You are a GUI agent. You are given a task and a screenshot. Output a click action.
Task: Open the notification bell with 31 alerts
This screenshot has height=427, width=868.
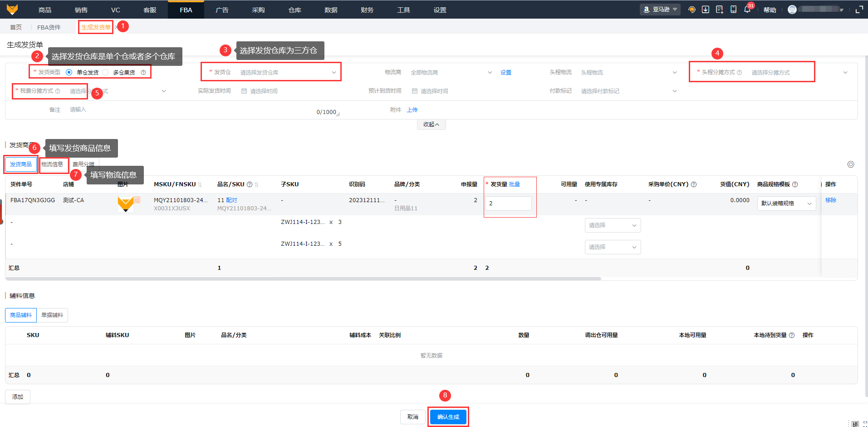[x=747, y=10]
